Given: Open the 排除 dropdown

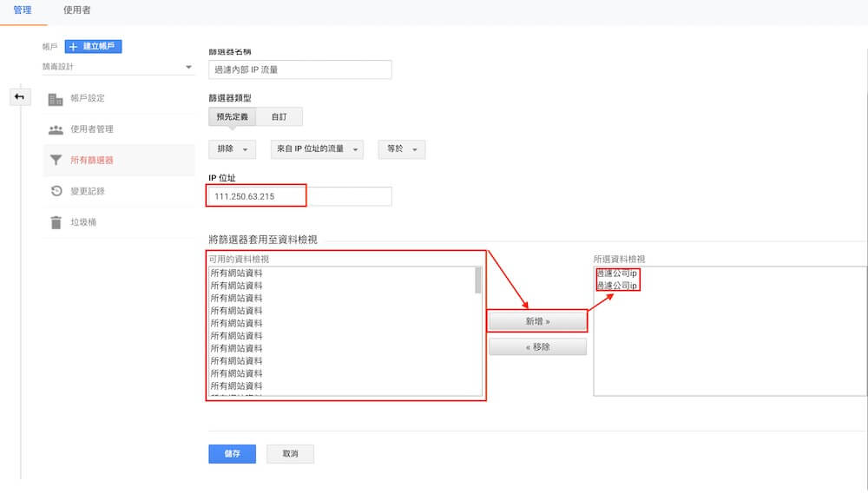Looking at the screenshot, I should click(232, 149).
